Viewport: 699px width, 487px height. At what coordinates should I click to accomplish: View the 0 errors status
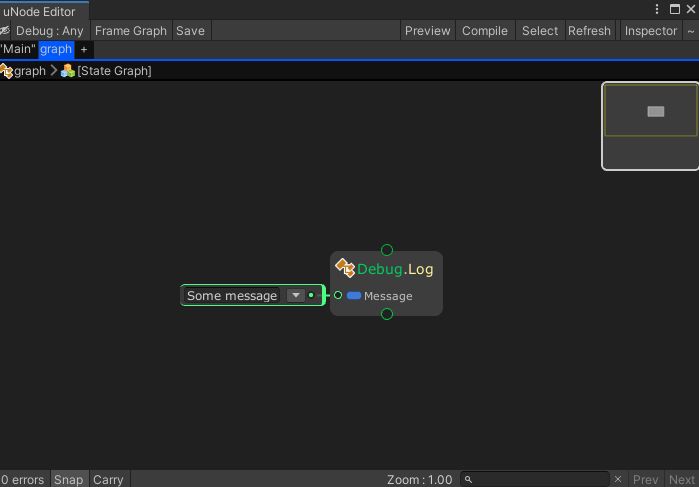[x=23, y=480]
